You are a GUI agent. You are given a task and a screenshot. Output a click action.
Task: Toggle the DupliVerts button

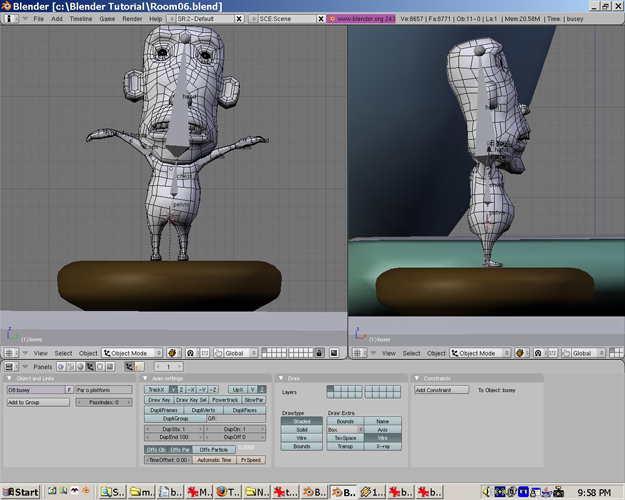coord(203,410)
